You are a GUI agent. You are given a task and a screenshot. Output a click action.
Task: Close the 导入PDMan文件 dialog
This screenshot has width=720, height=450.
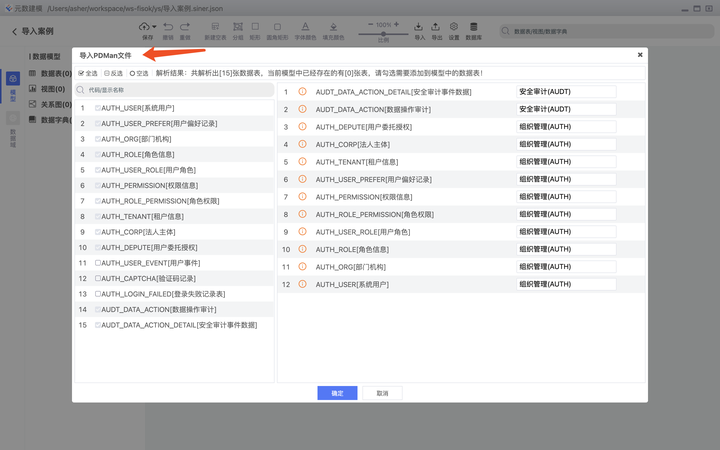[x=640, y=55]
